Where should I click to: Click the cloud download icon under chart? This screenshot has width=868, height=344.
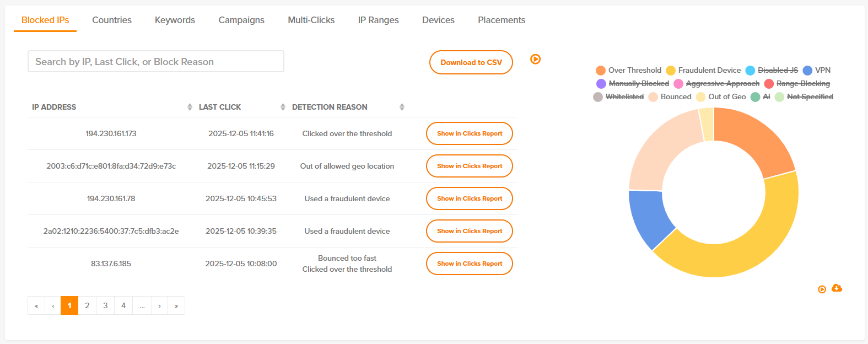[x=837, y=288]
